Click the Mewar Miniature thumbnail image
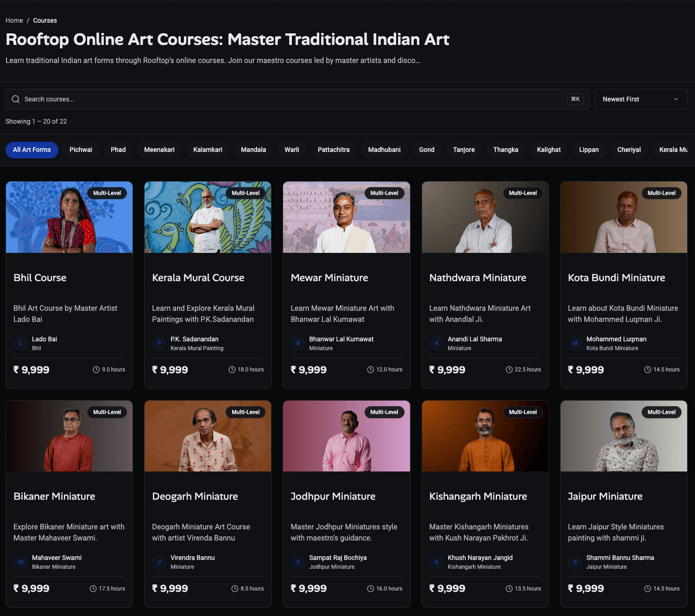The width and height of the screenshot is (695, 616). 347,217
